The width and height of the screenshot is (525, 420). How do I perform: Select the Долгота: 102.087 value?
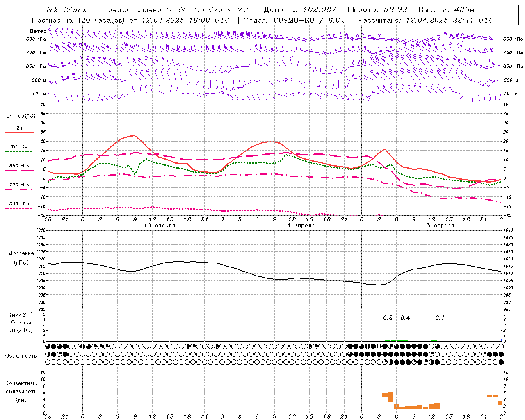coord(300,10)
